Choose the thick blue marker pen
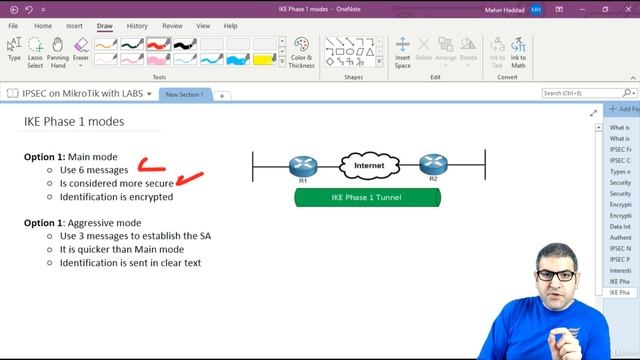 coord(238,60)
